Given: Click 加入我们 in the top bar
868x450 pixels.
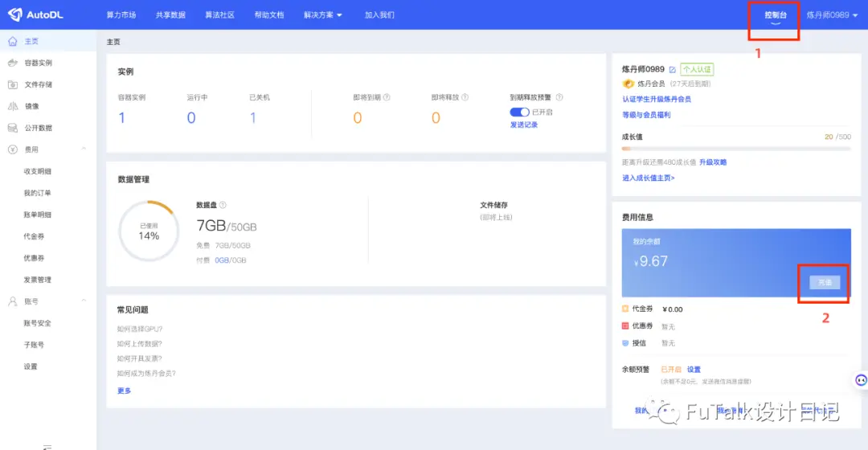Looking at the screenshot, I should pyautogui.click(x=379, y=15).
